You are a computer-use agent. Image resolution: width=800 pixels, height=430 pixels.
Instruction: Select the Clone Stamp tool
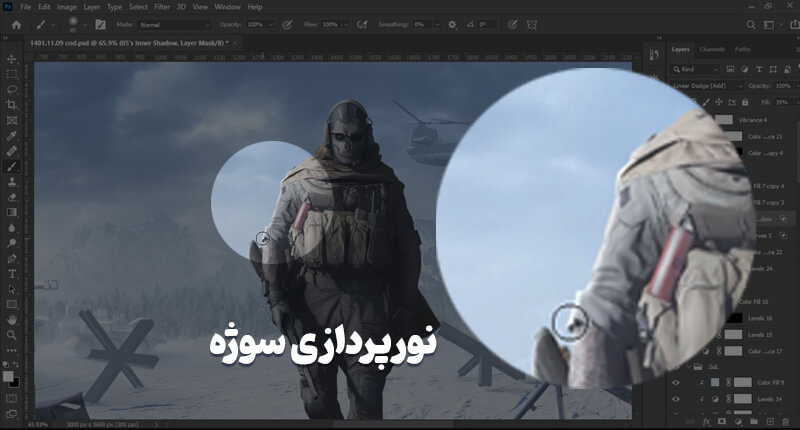pos(12,182)
